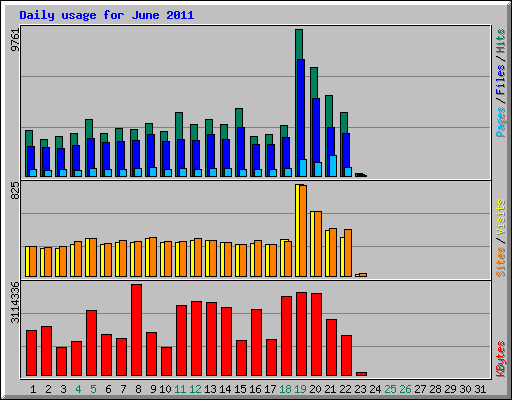Click the orange 'Sites' legend label
The height and width of the screenshot is (400, 512).
pyautogui.click(x=501, y=262)
